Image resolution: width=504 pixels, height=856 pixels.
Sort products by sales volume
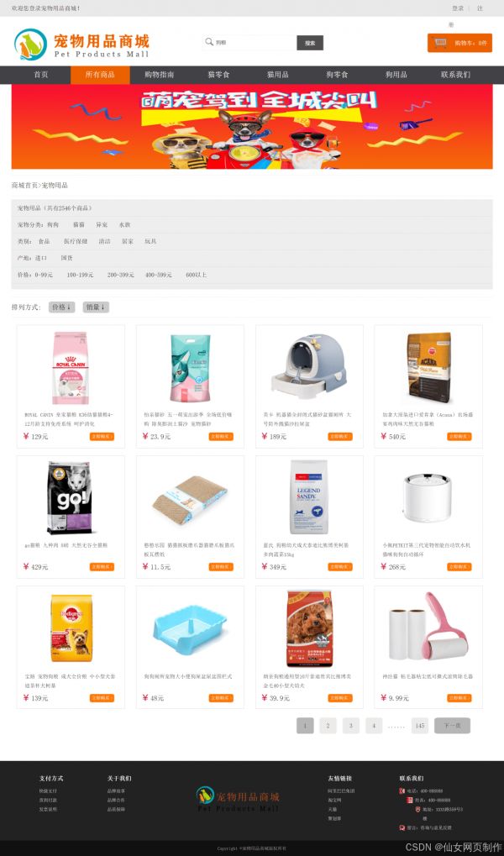point(96,307)
